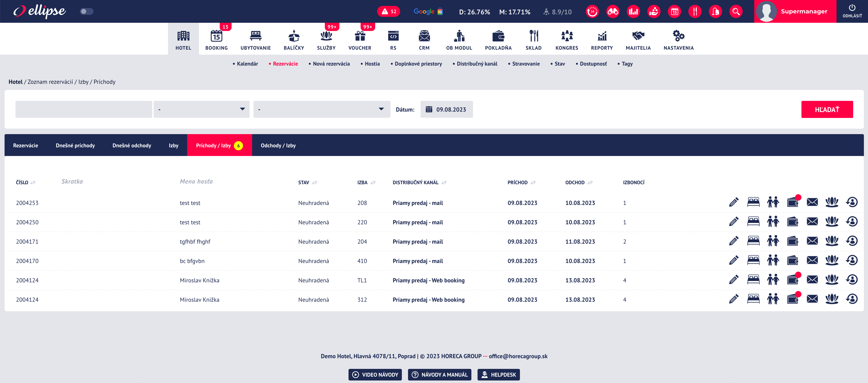Click the envelope icon for room 410 row
This screenshot has width=868, height=383.
(x=812, y=260)
